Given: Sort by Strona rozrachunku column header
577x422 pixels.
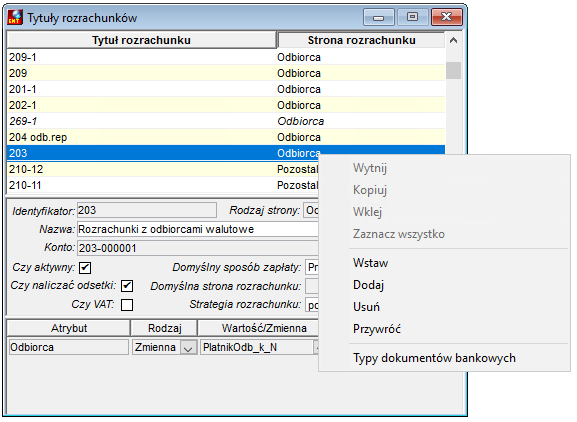Looking at the screenshot, I should coord(361,40).
